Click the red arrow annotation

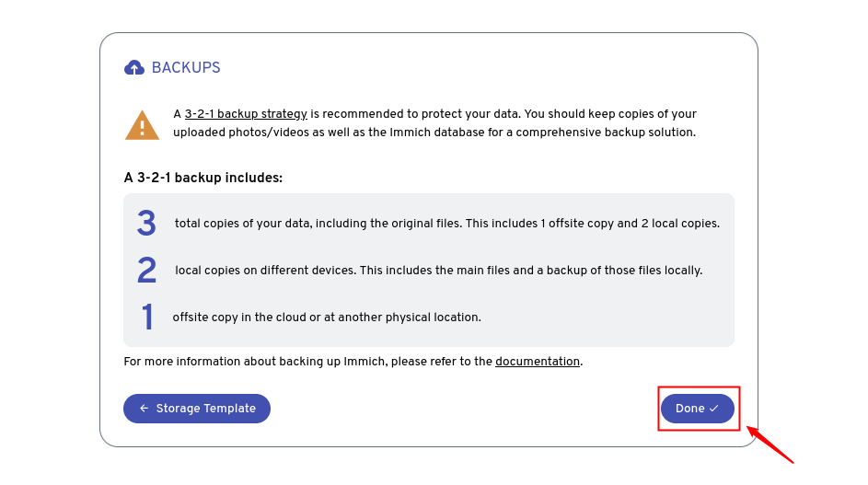(770, 445)
